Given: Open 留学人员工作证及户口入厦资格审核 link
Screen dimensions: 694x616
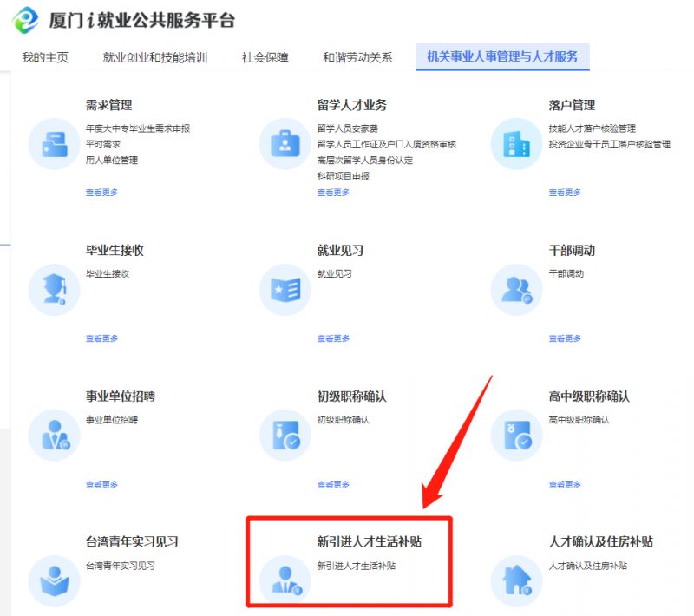Looking at the screenshot, I should point(386,144).
